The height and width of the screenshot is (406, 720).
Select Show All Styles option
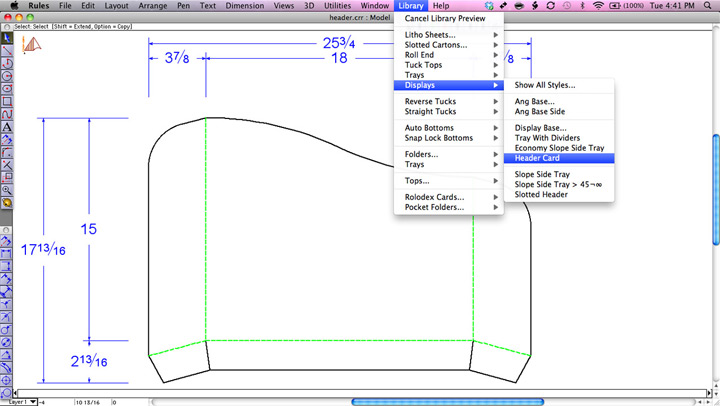pyautogui.click(x=545, y=85)
